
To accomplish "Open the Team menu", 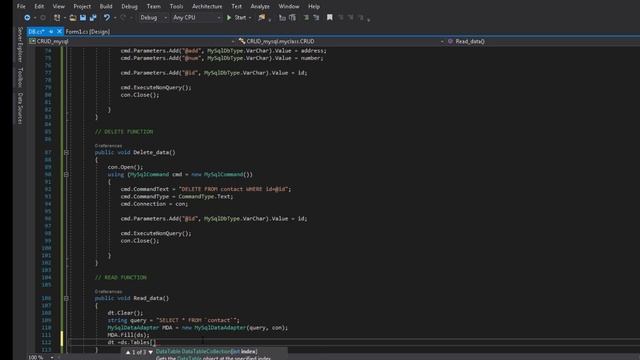I will point(154,7).
